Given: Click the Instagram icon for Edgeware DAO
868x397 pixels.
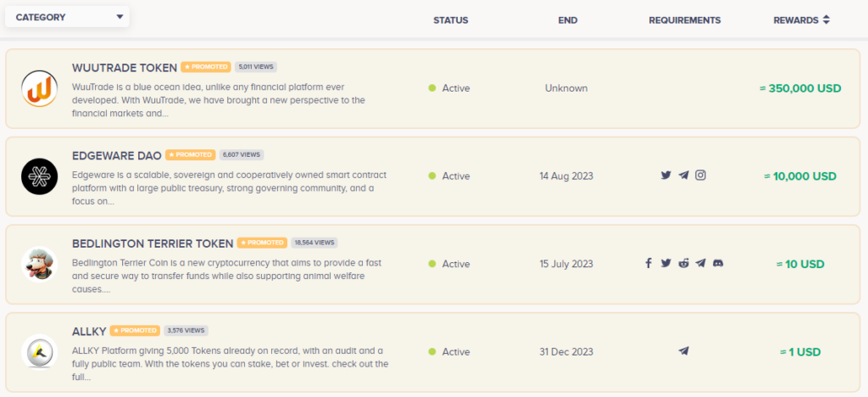Looking at the screenshot, I should [x=700, y=176].
